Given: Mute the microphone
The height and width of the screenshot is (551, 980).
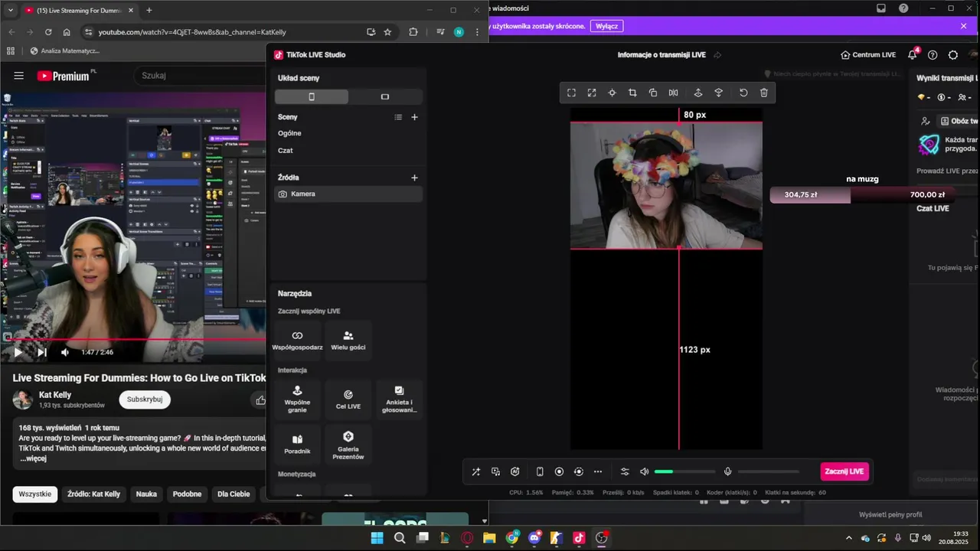Looking at the screenshot, I should pyautogui.click(x=727, y=471).
